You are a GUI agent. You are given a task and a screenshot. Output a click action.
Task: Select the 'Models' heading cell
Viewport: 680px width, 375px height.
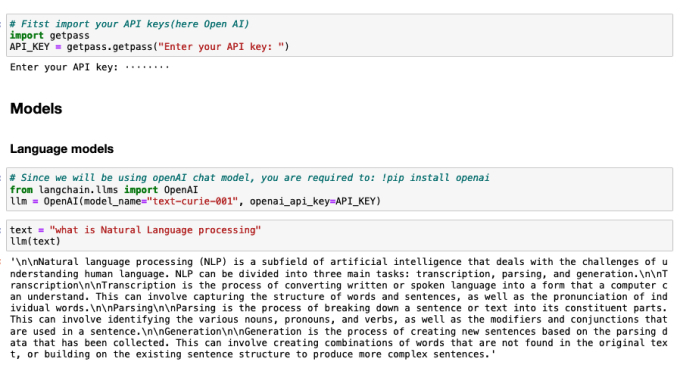(x=36, y=108)
